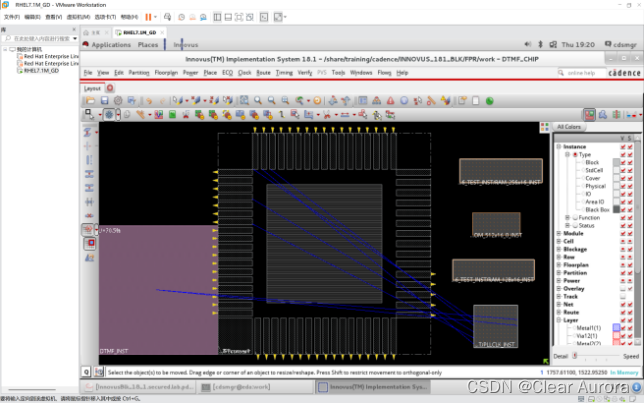Screen dimensions: 644x403
Task: Click the green block placement icon
Action: (172, 115)
